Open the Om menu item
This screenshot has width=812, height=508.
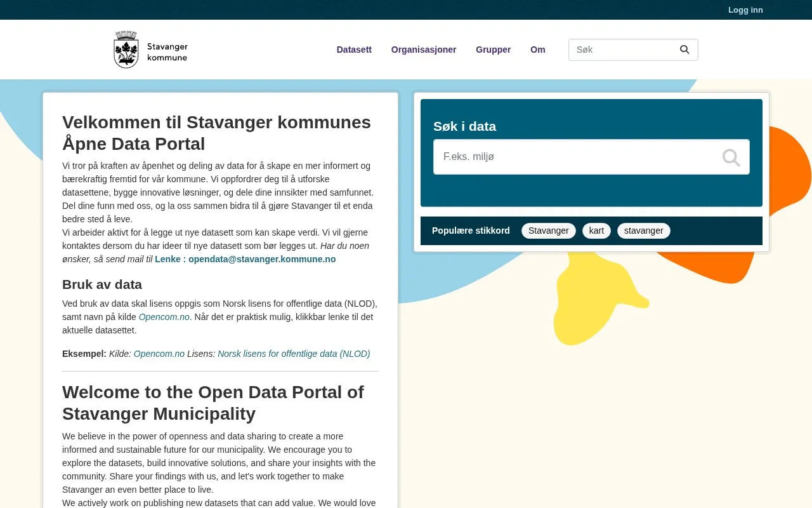click(538, 50)
